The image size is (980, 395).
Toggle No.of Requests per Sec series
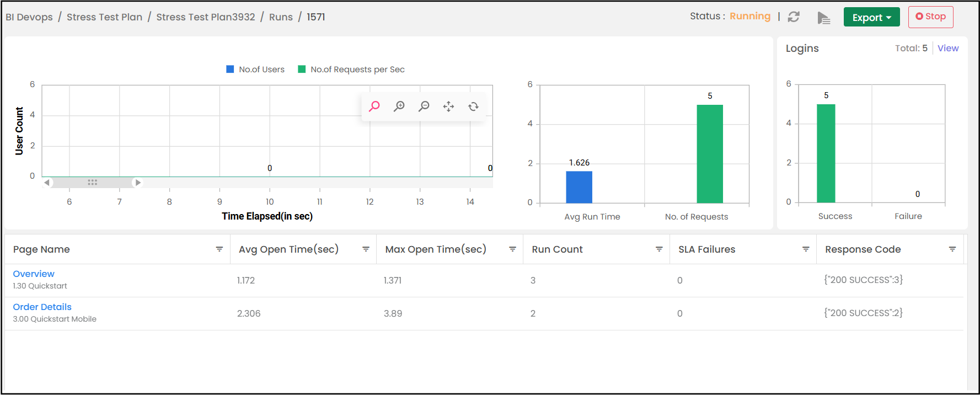point(351,70)
